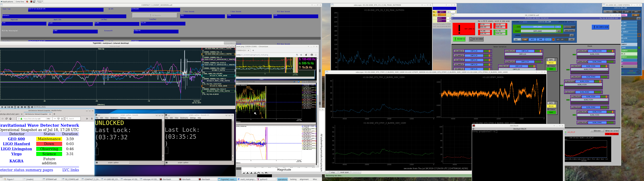Open BLEND_XYZ250 dropdown under I_ITMY_ST1_BL
Viewport: 644px width, 181px height.
click(x=590, y=69)
